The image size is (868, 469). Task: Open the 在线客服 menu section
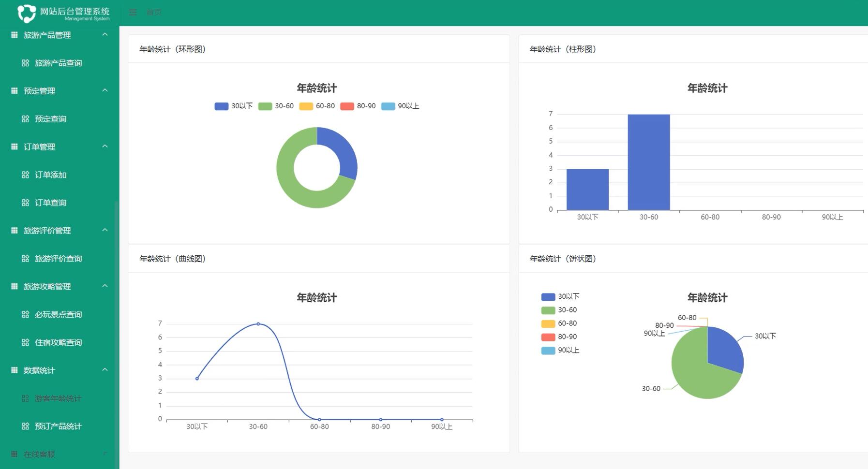(39, 454)
